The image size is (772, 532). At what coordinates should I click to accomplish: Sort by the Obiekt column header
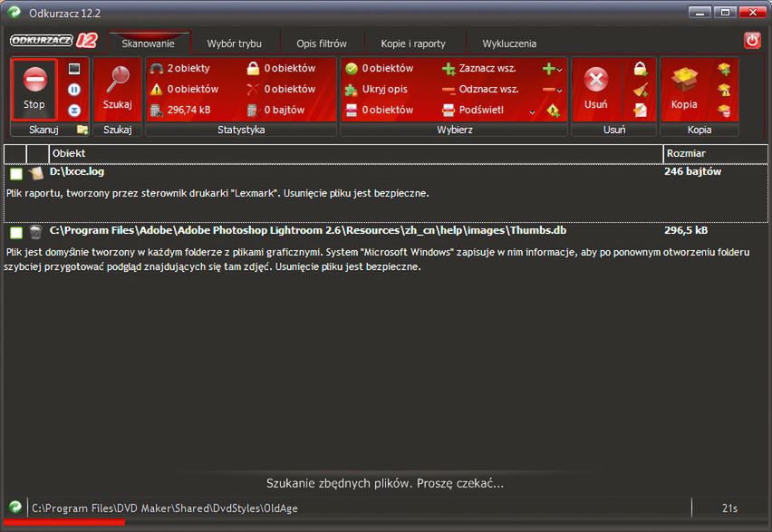(355, 154)
